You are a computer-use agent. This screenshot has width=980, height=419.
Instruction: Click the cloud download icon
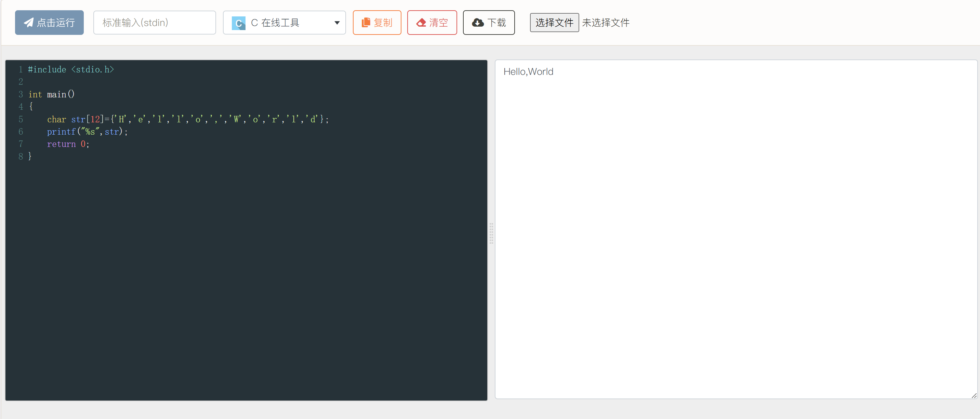478,23
